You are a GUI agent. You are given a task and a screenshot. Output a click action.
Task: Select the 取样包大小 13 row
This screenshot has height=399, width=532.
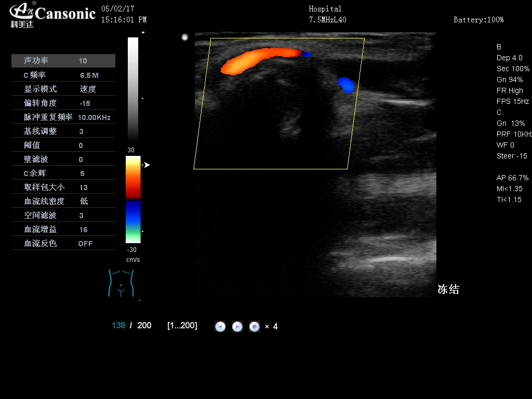[63, 187]
